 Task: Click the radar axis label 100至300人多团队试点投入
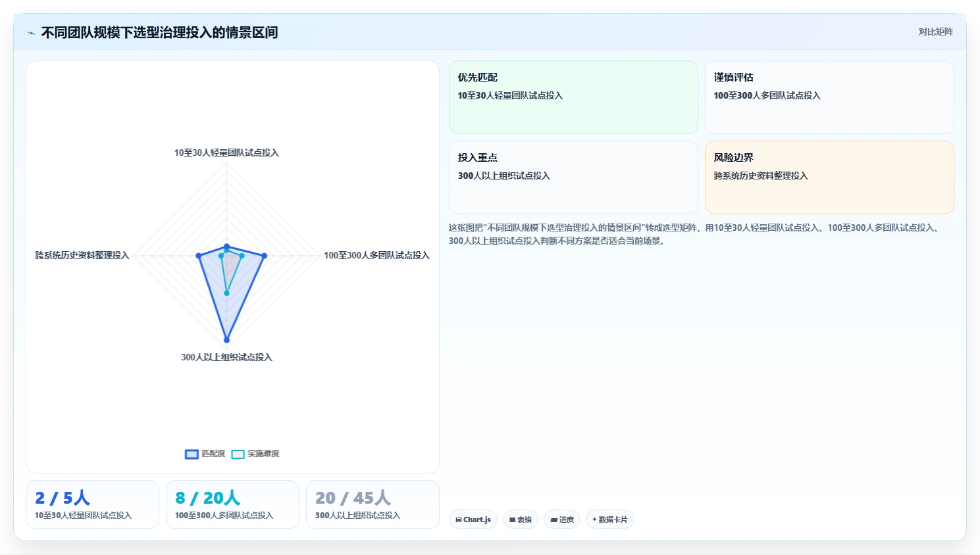[x=376, y=255]
